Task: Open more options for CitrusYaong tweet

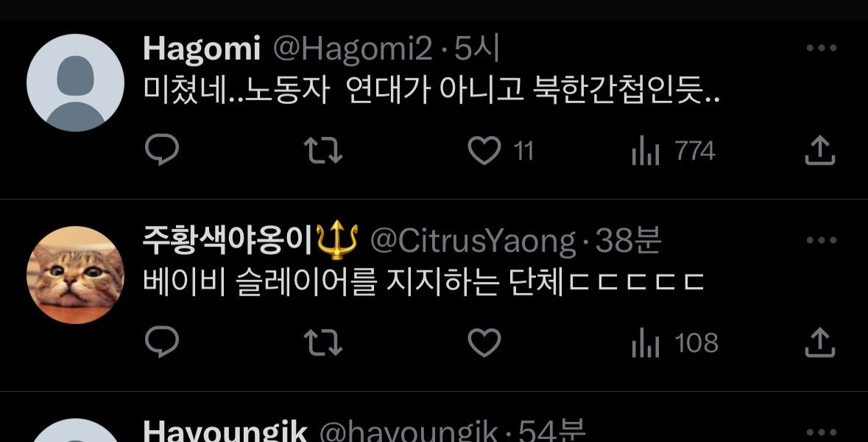Action: click(x=821, y=240)
